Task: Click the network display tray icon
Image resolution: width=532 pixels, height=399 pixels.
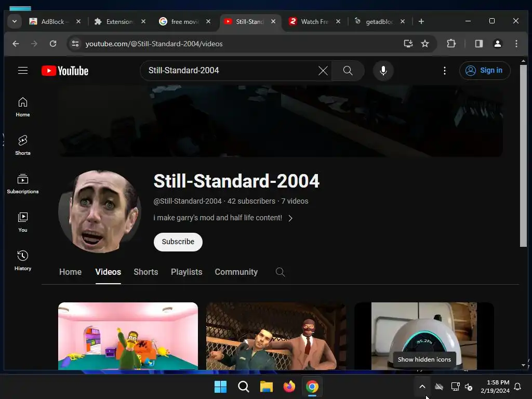Action: (x=455, y=387)
